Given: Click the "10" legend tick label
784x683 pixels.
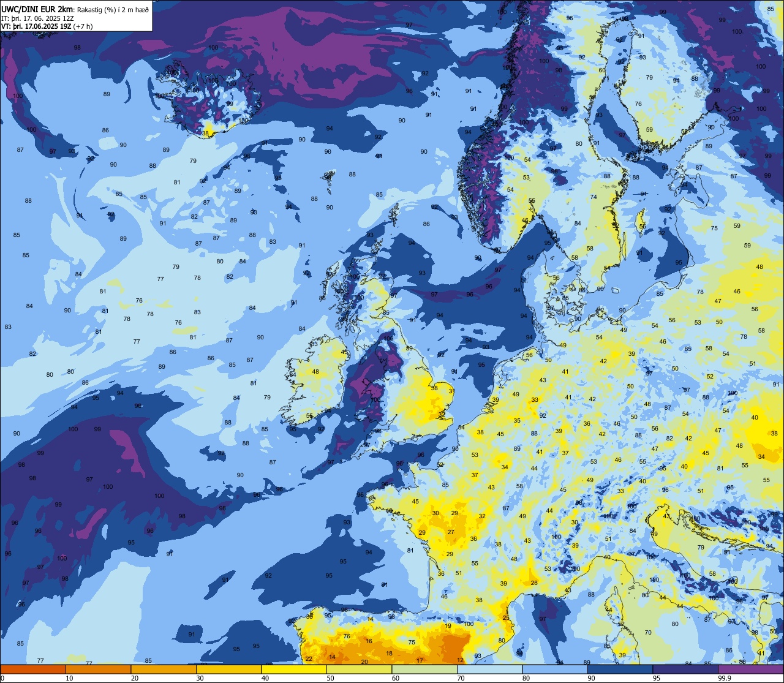Looking at the screenshot, I should click(x=69, y=678).
